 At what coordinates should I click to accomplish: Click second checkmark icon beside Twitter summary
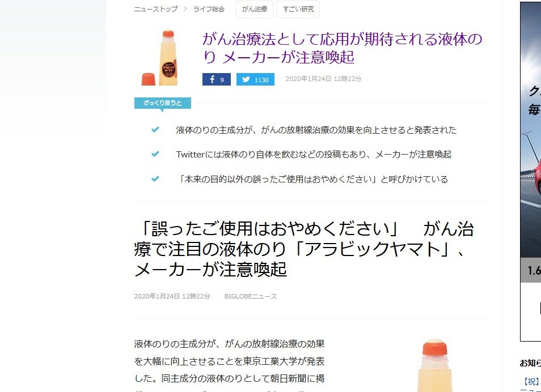tap(155, 154)
